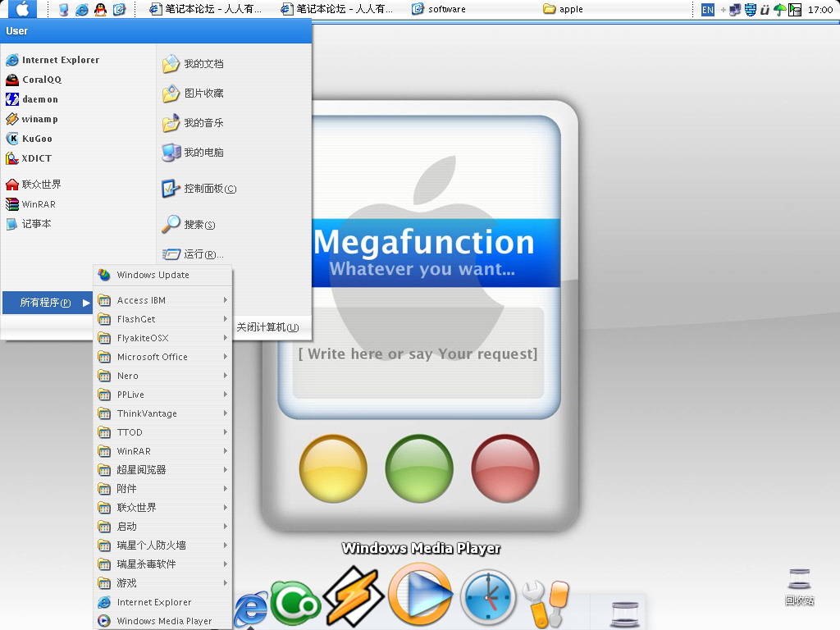Viewport: 840px width, 630px height.
Task: Select Internet Explorer in the All Programs list
Action: click(x=163, y=602)
